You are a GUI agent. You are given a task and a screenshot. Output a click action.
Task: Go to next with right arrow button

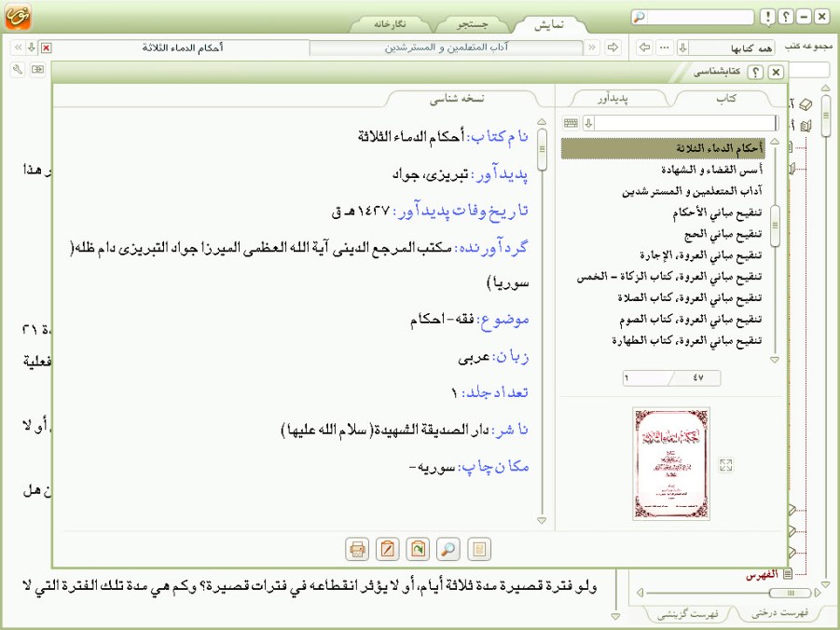coord(613,48)
